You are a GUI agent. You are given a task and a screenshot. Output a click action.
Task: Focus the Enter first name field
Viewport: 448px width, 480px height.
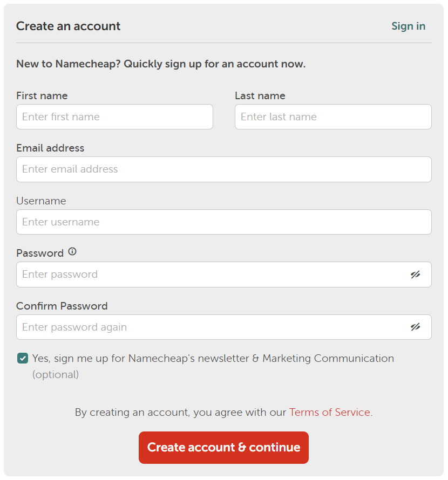(114, 116)
